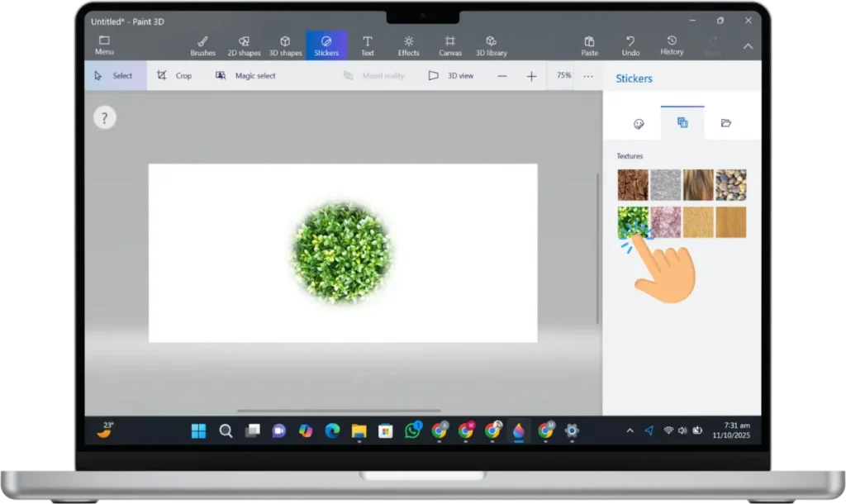Screen dimensions: 846x504
Task: Undo the last action
Action: pyautogui.click(x=630, y=45)
